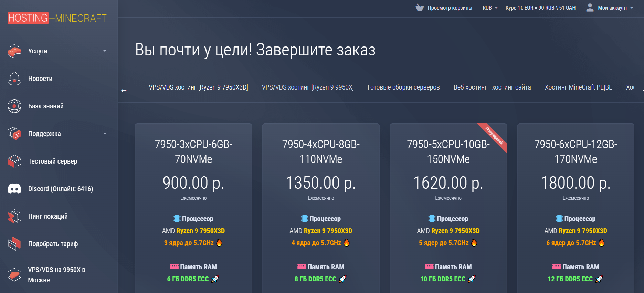The width and height of the screenshot is (644, 293).
Task: Open База знаний in the sidebar
Action: (x=46, y=106)
